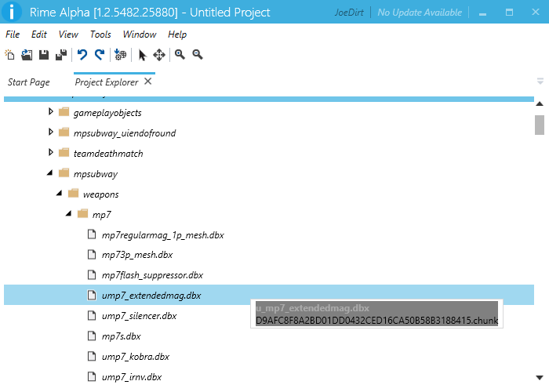Collapse the mpsubway folder
This screenshot has width=549, height=392.
click(50, 173)
